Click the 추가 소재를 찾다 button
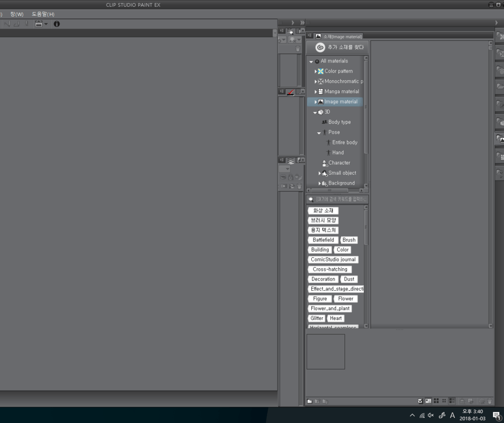The width and height of the screenshot is (504, 423). 338,47
